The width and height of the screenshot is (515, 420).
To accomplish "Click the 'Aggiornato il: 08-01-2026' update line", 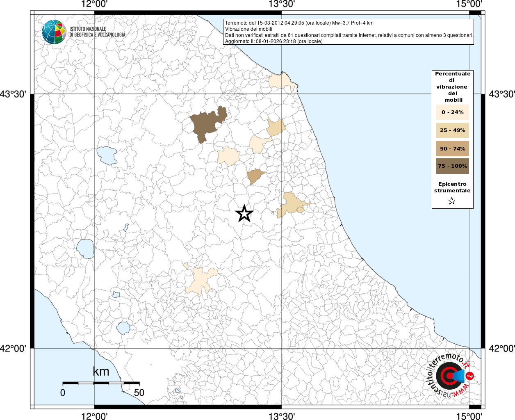I will tap(273, 41).
